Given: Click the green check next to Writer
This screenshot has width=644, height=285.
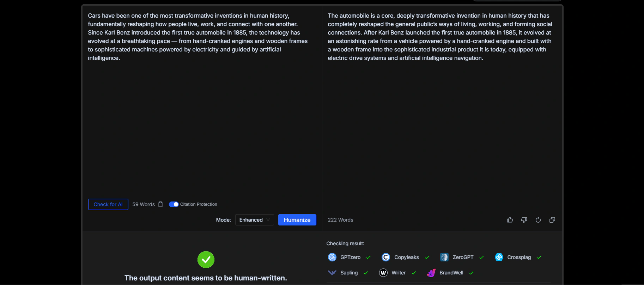Looking at the screenshot, I should (x=414, y=273).
